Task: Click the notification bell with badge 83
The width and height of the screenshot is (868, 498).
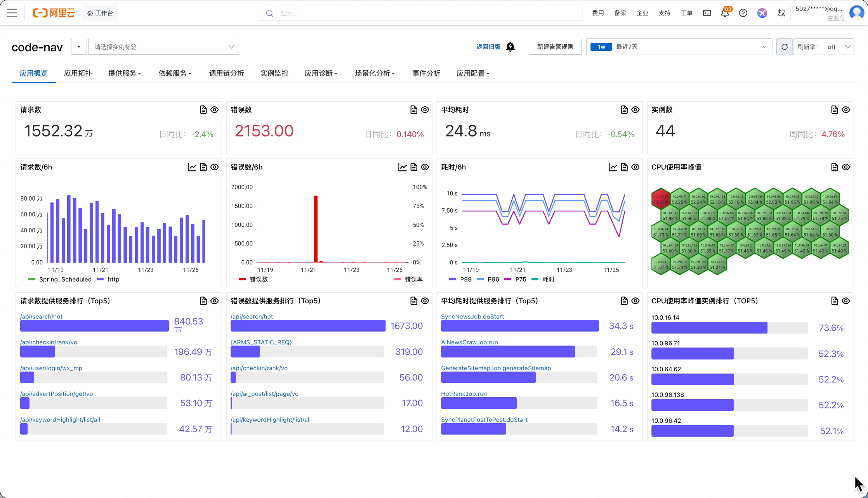Action: 724,13
